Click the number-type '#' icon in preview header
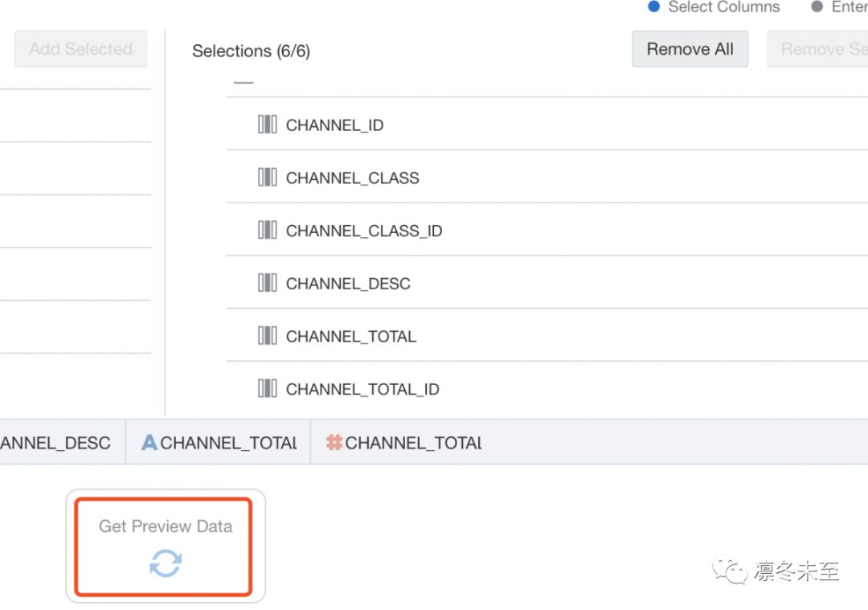 coord(334,442)
